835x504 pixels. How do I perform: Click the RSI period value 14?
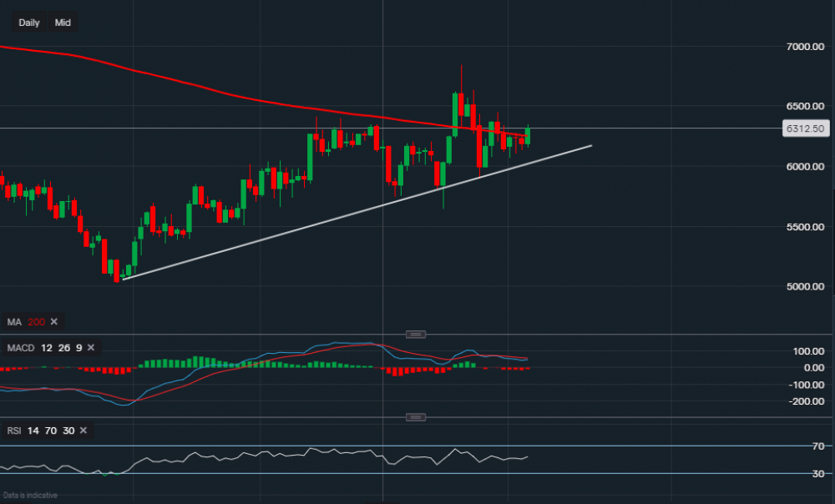33,431
